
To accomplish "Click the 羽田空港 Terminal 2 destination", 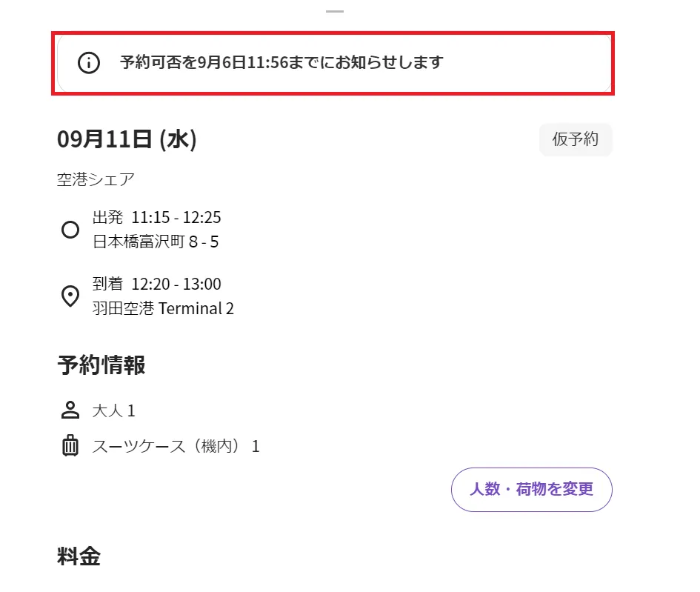I will [x=163, y=308].
